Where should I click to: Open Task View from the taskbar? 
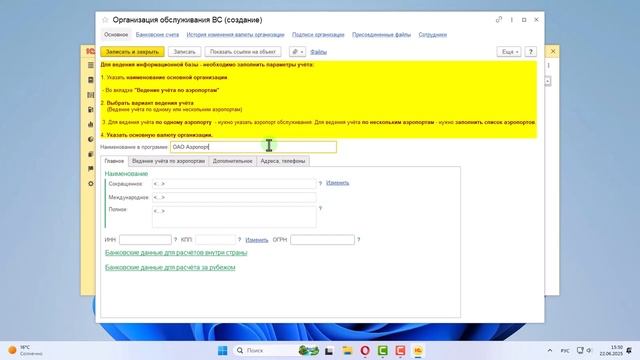tap(329, 351)
